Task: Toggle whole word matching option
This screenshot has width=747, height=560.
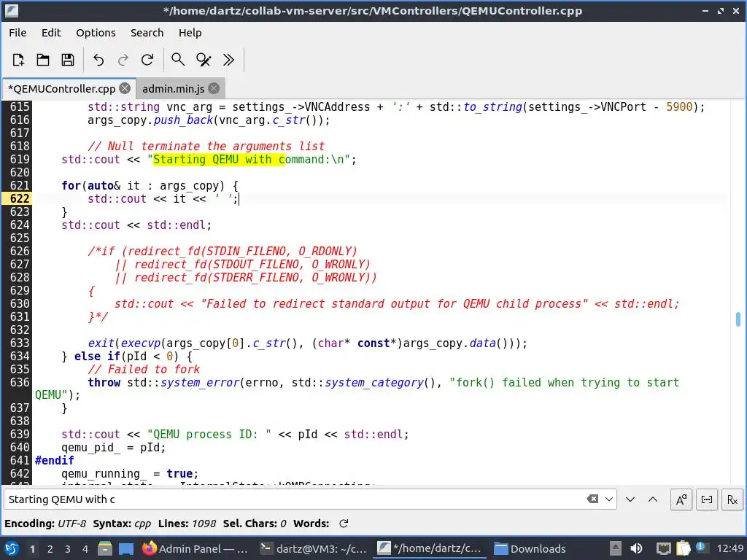Action: (707, 499)
